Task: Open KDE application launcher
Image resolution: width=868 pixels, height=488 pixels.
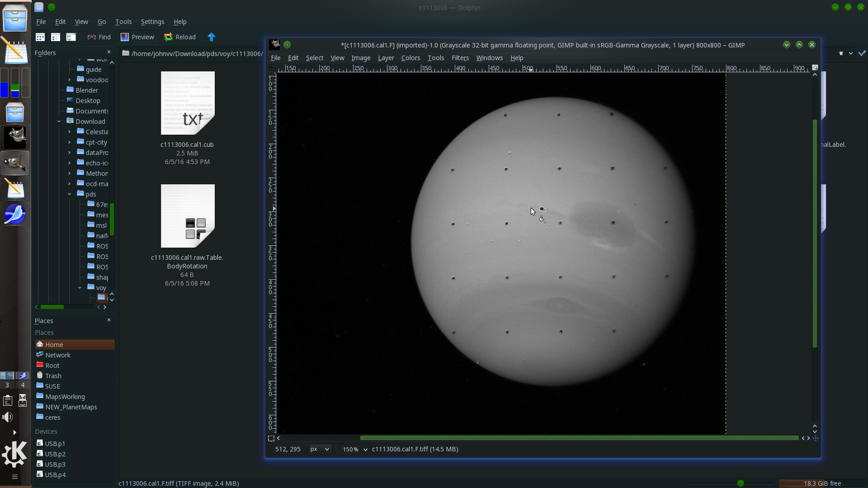Action: click(x=14, y=454)
